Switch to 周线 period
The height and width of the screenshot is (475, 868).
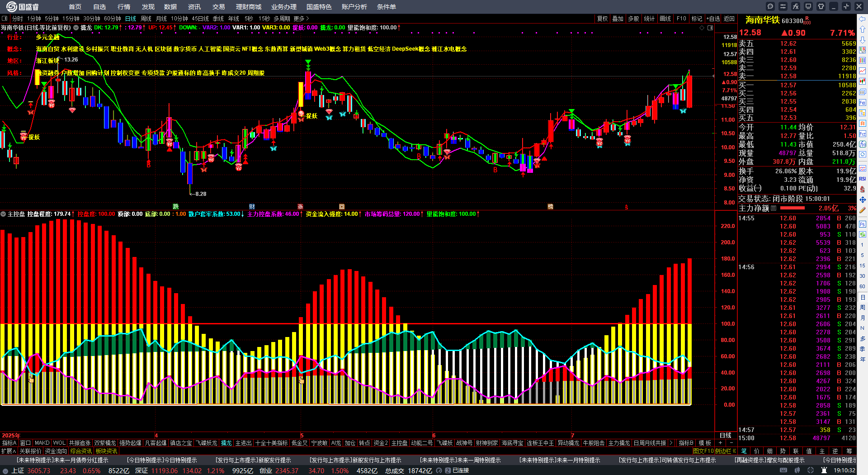(x=146, y=19)
